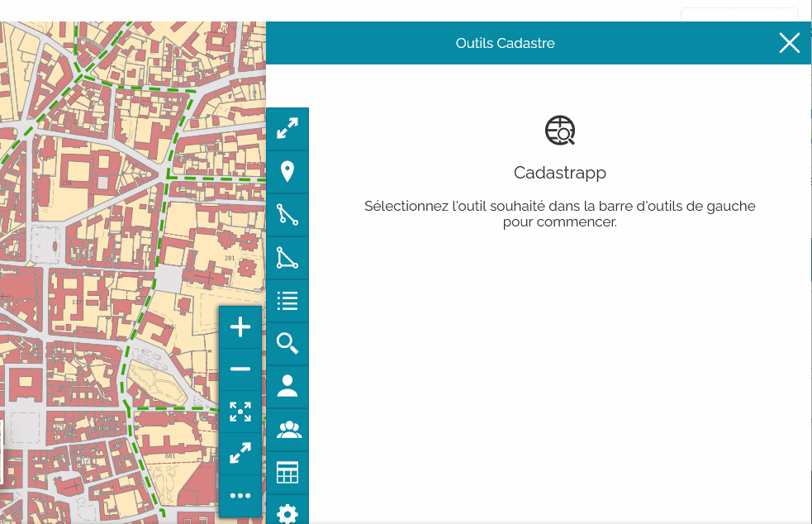Image resolution: width=812 pixels, height=524 pixels.
Task: Zoom out on the map
Action: (240, 369)
